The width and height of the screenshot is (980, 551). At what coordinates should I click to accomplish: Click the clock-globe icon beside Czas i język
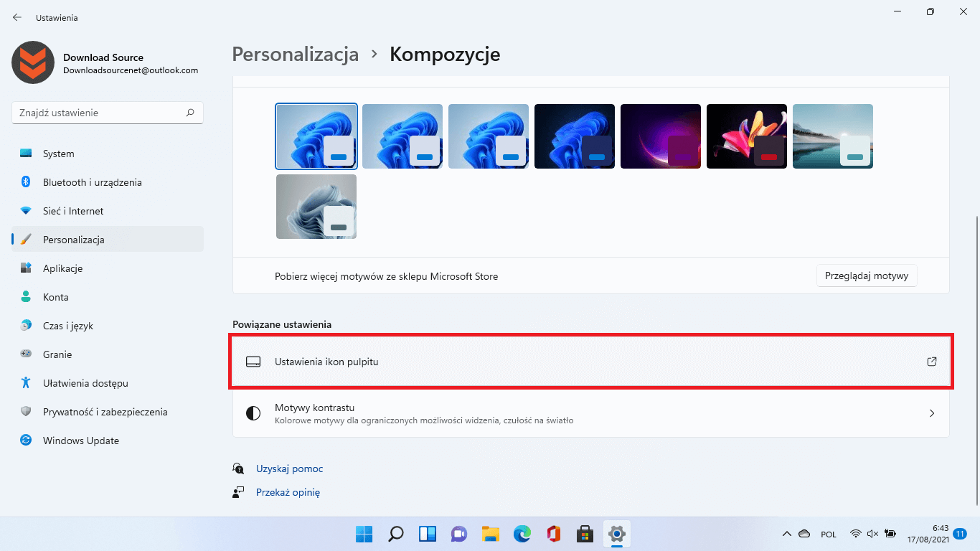(26, 326)
